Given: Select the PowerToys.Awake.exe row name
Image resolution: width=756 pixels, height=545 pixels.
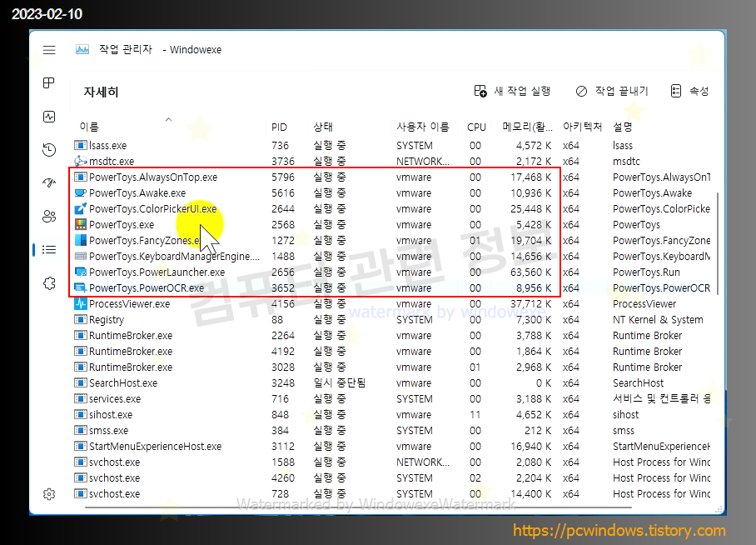Looking at the screenshot, I should (137, 193).
